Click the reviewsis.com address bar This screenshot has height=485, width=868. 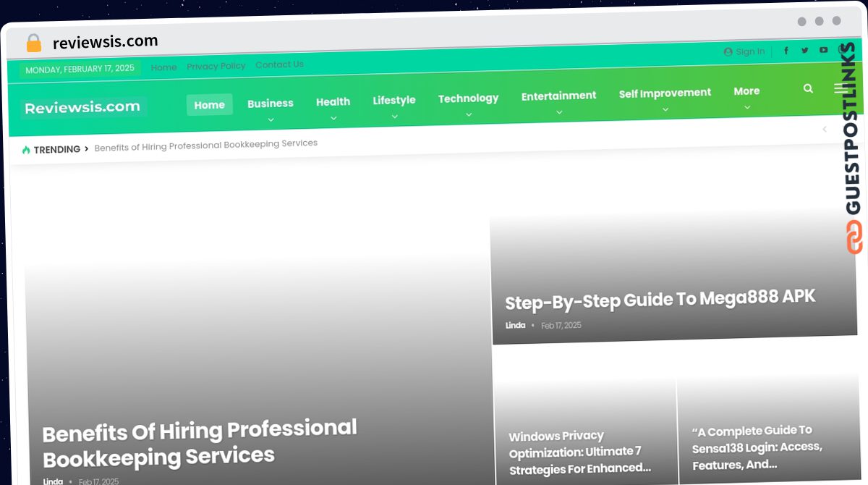106,42
